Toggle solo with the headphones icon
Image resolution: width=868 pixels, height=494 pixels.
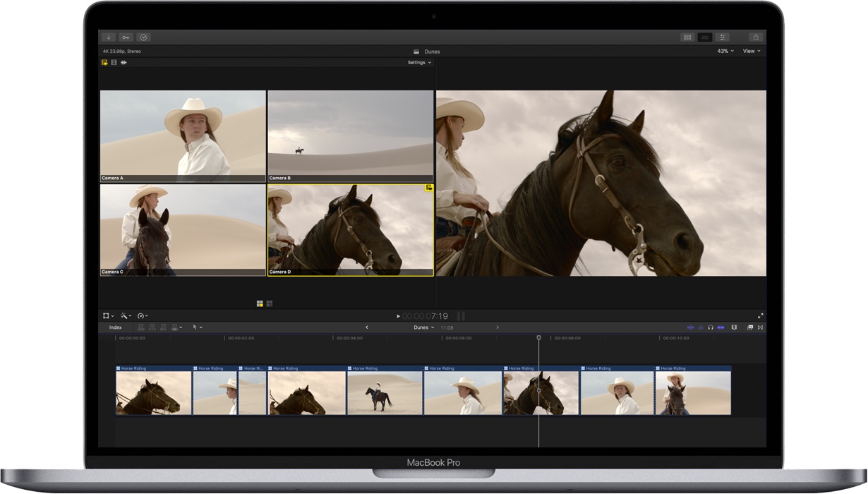click(x=711, y=327)
